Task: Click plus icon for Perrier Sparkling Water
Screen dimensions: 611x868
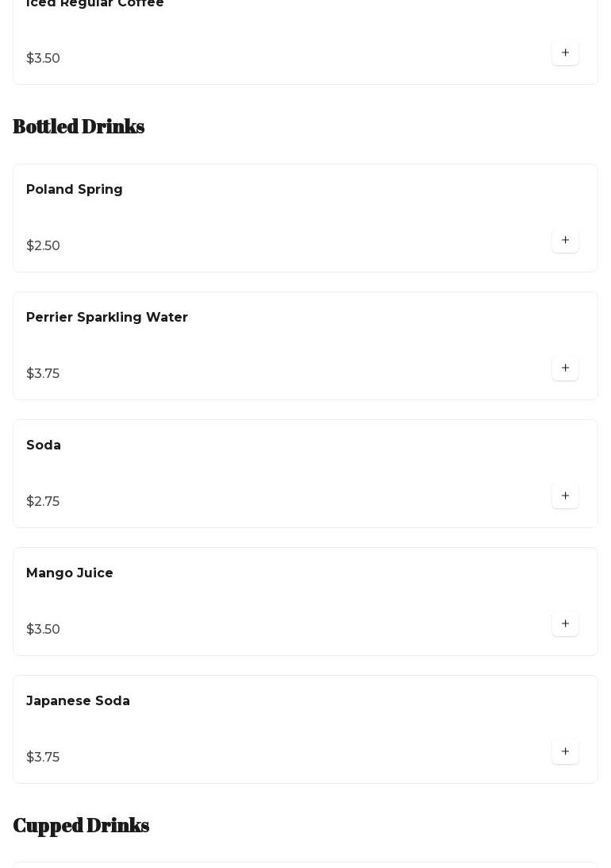Action: (x=565, y=368)
